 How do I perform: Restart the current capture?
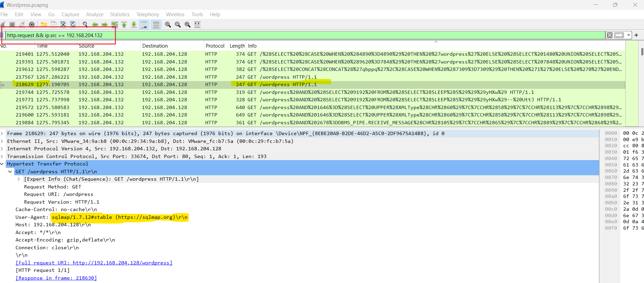(x=22, y=24)
